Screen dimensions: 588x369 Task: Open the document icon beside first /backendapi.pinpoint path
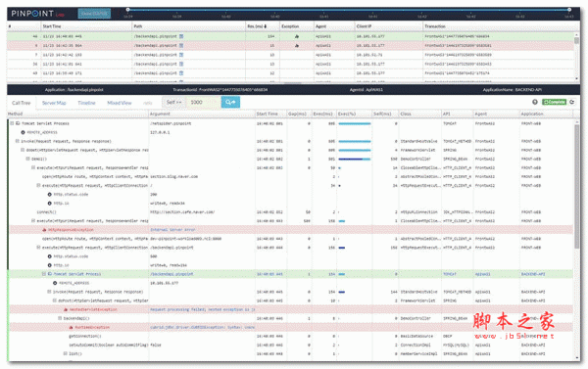(x=181, y=36)
